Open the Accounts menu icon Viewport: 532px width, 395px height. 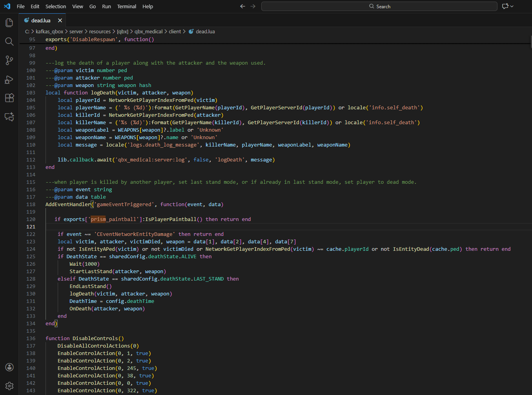[x=9, y=367]
